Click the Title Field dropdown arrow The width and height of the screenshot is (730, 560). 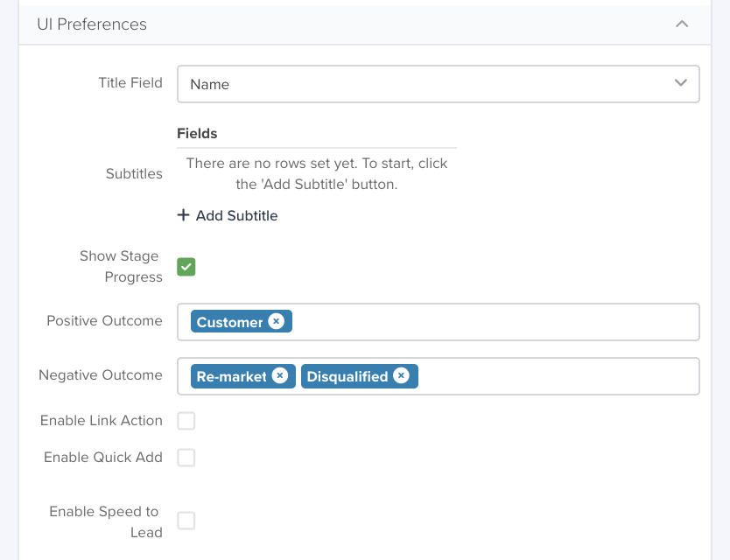(x=681, y=83)
